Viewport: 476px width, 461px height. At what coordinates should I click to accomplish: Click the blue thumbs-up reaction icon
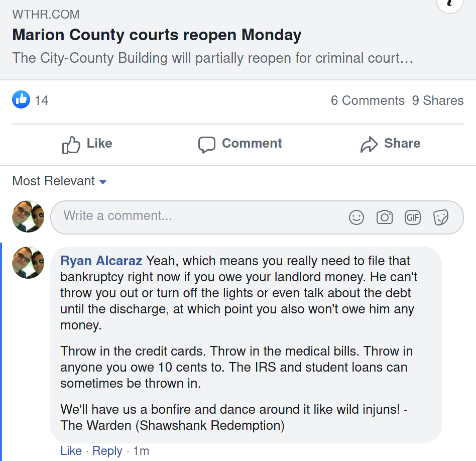pyautogui.click(x=21, y=100)
